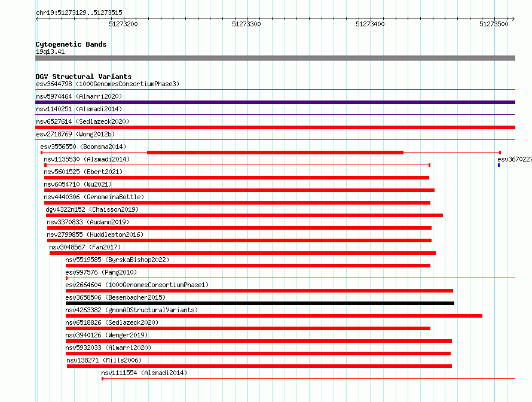Select the red nsv4440306 GenomeinaBottle bar
Image resolution: width=532 pixels, height=402 pixels.
(x=237, y=203)
